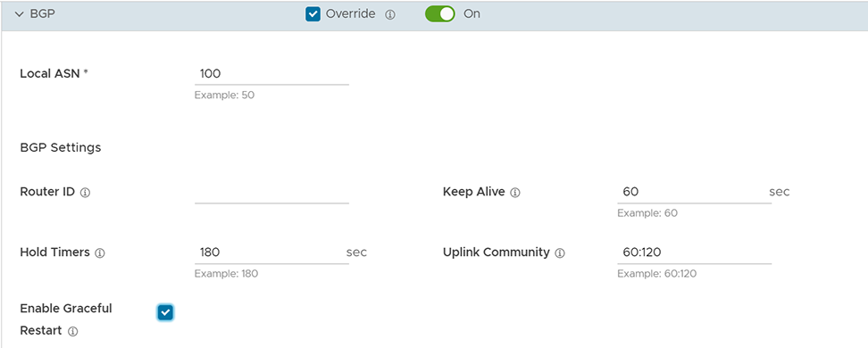868x348 pixels.
Task: Click the BGP section title
Action: pos(42,14)
